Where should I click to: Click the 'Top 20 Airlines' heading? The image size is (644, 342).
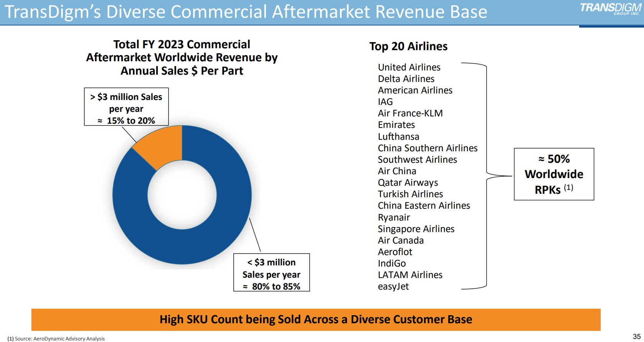pos(408,46)
